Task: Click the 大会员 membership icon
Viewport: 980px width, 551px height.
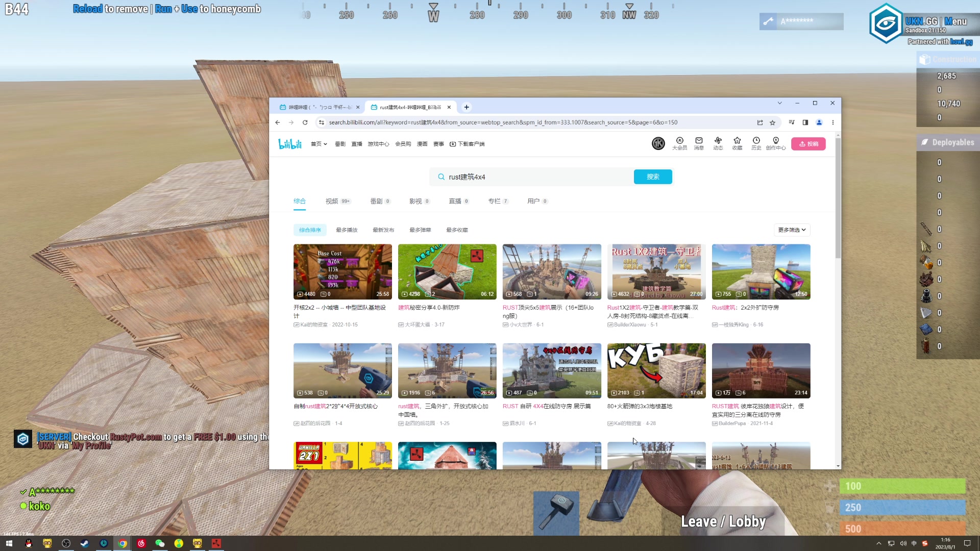Action: coord(679,141)
